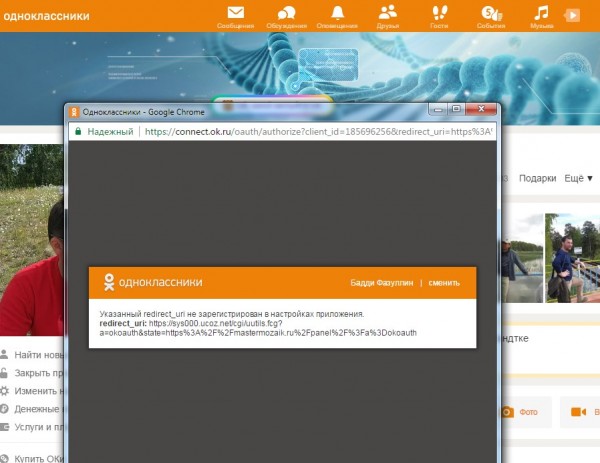Viewport: 600px width, 463px height.
Task: Click Найти новых друзей person icon
Action: 4,354
